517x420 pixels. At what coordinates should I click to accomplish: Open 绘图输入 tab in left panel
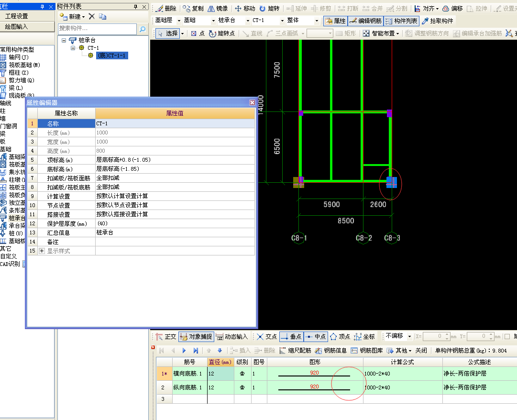pos(27,27)
